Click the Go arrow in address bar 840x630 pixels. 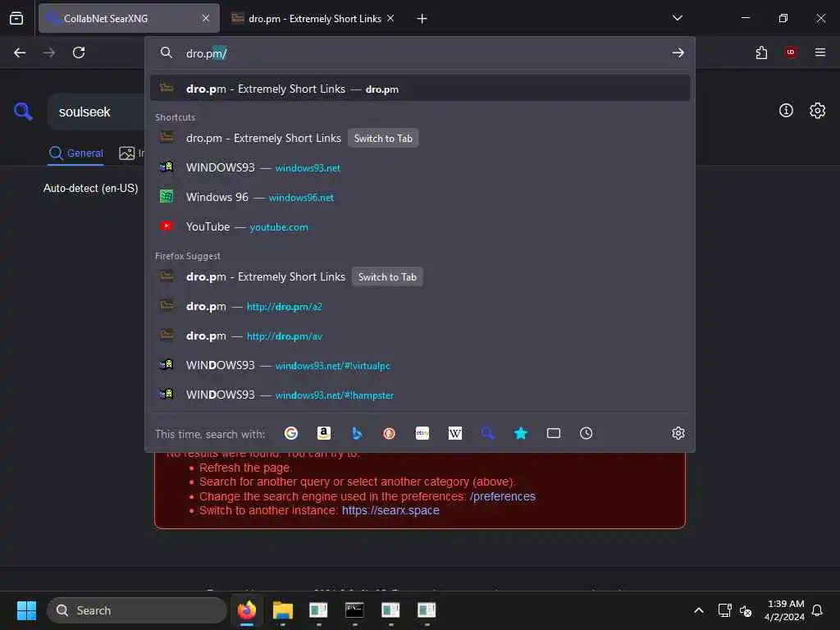678,52
